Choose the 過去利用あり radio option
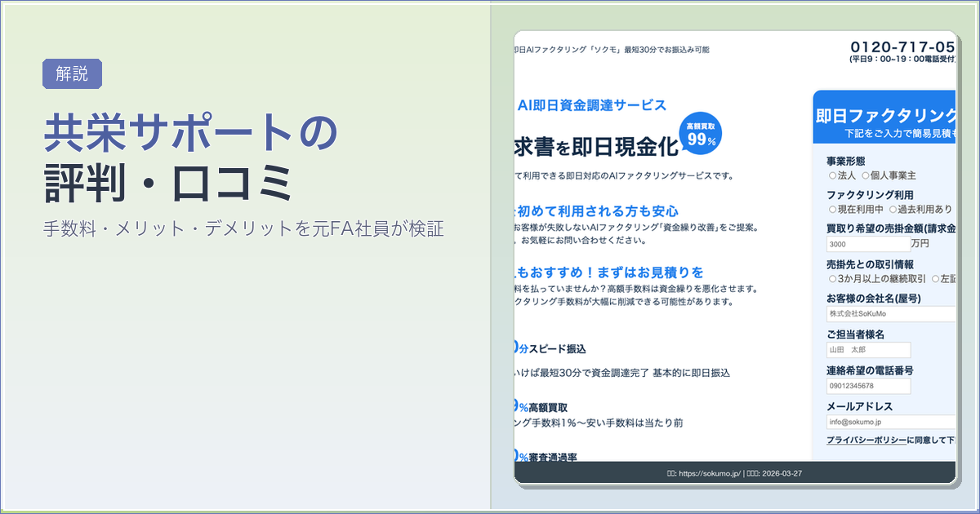Image resolution: width=980 pixels, height=514 pixels. click(903, 209)
